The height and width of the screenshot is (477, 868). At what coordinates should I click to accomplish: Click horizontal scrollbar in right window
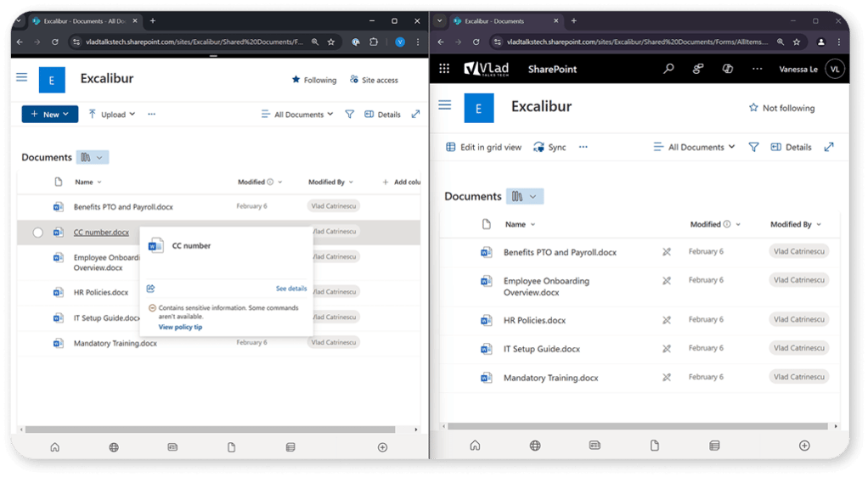[638, 426]
